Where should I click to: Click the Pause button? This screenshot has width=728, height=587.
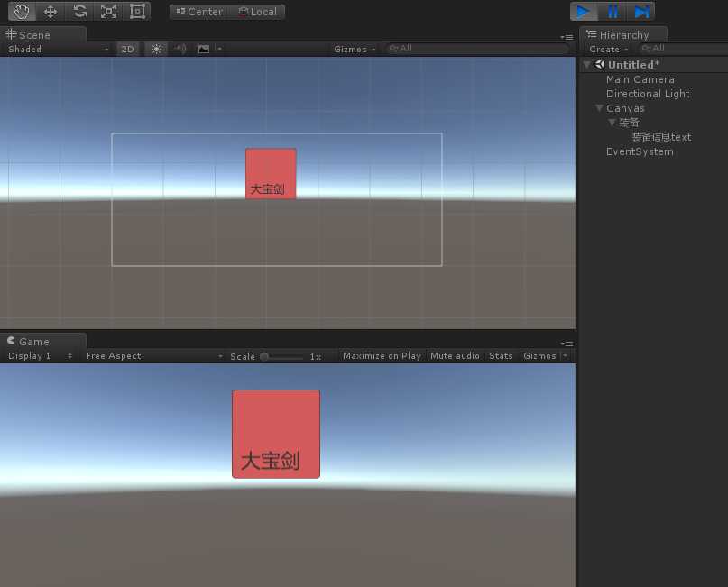coord(613,12)
